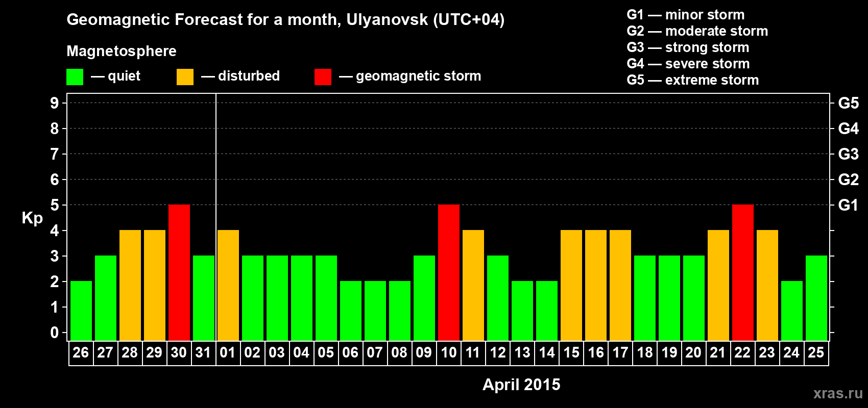
Task: Click the orange bar above date 01
Action: pyautogui.click(x=228, y=286)
